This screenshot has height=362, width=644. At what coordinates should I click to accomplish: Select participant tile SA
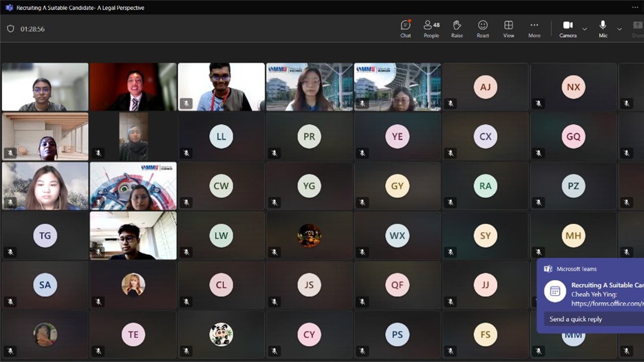point(45,285)
